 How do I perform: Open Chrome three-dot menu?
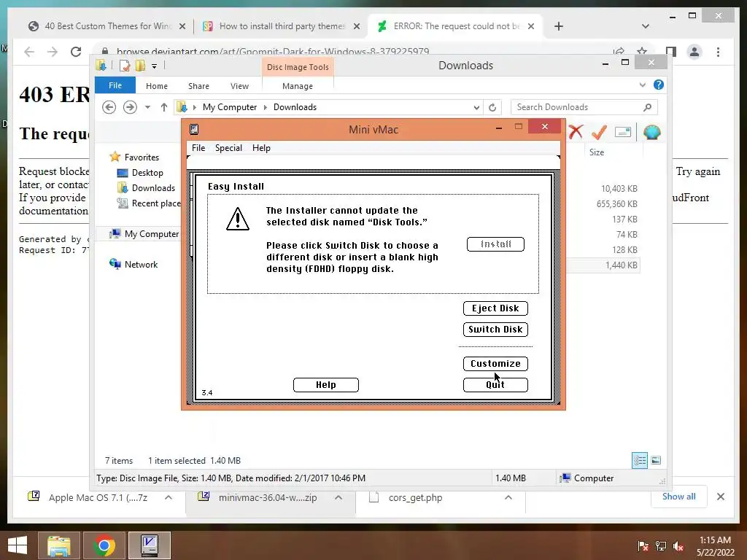[x=718, y=52]
